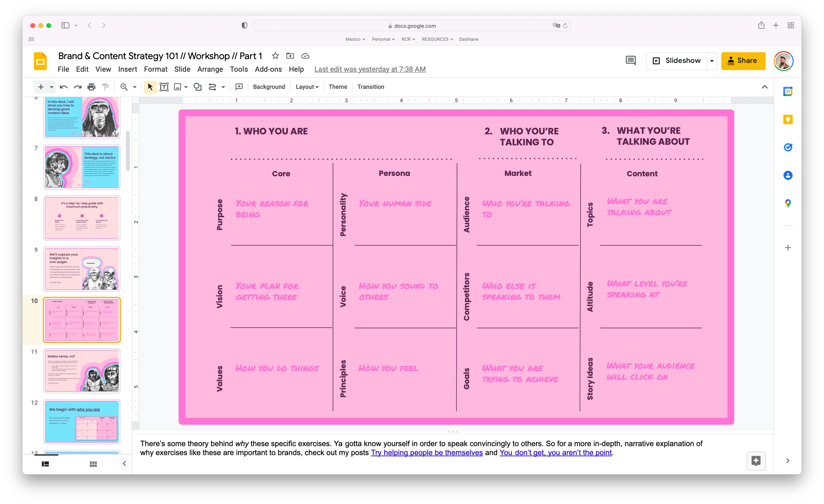Select the line tool
824x504 pixels.
212,87
